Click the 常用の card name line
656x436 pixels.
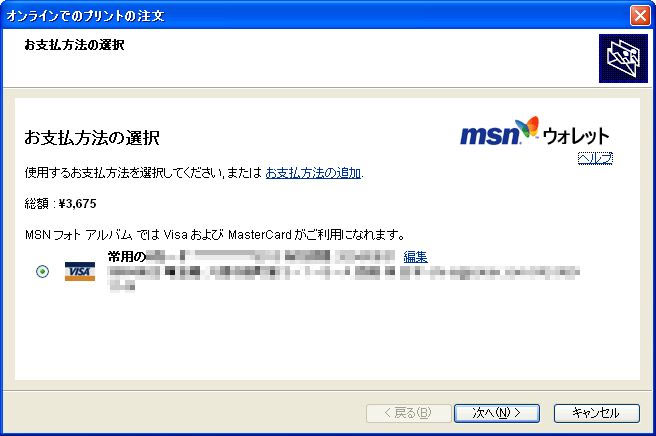tap(251, 256)
